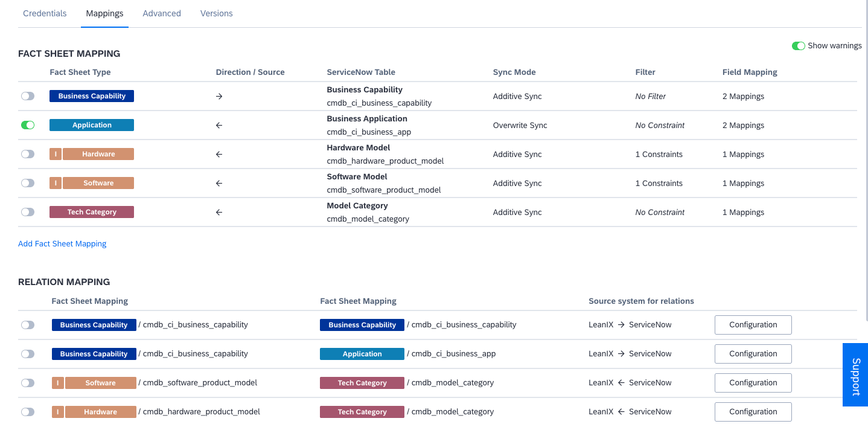Viewport: 868px width, 424px height.
Task: Click direction arrow in Hardware Model row
Action: pos(219,155)
